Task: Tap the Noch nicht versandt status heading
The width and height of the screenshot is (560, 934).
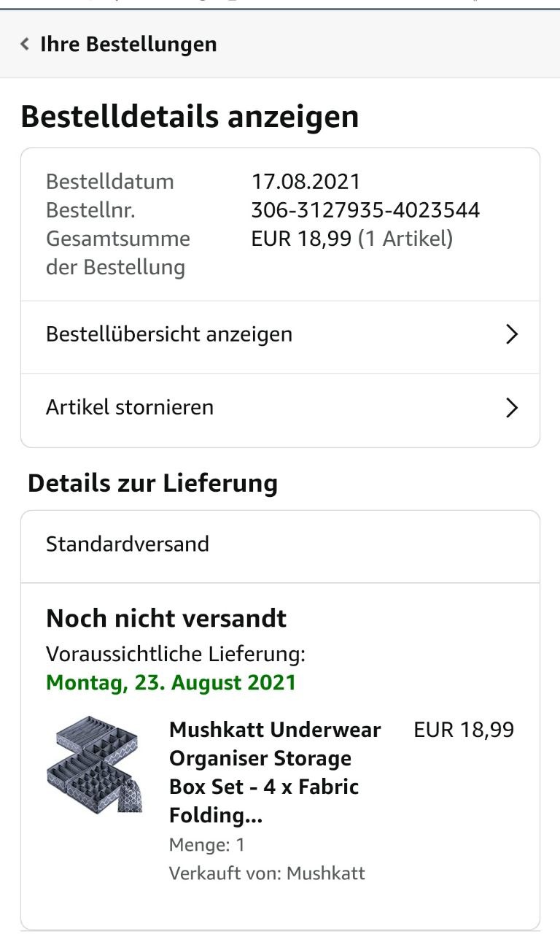Action: (x=166, y=619)
